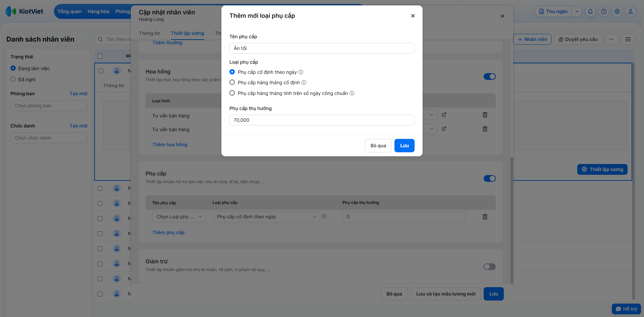Expand the Thu ngân dropdown arrow

click(577, 11)
